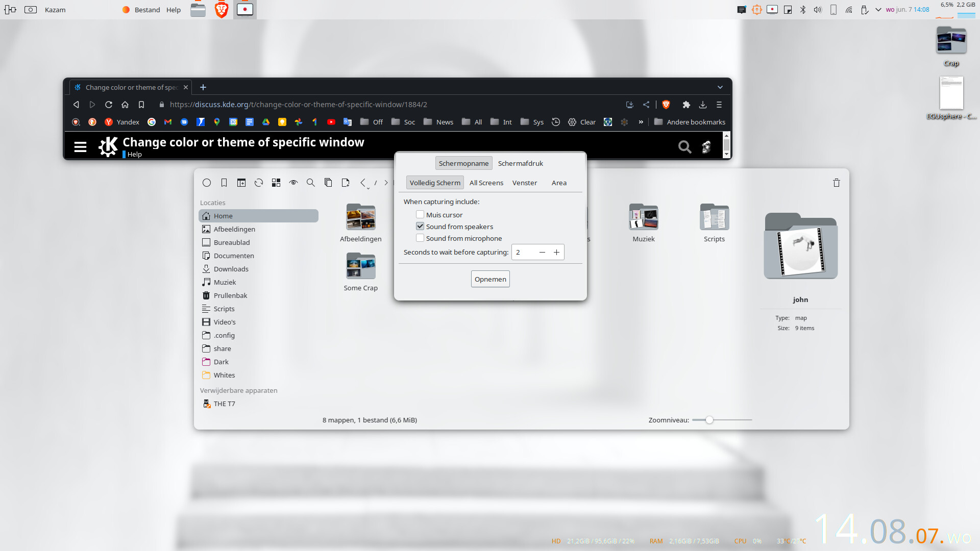Share the page with the share icon

646,105
